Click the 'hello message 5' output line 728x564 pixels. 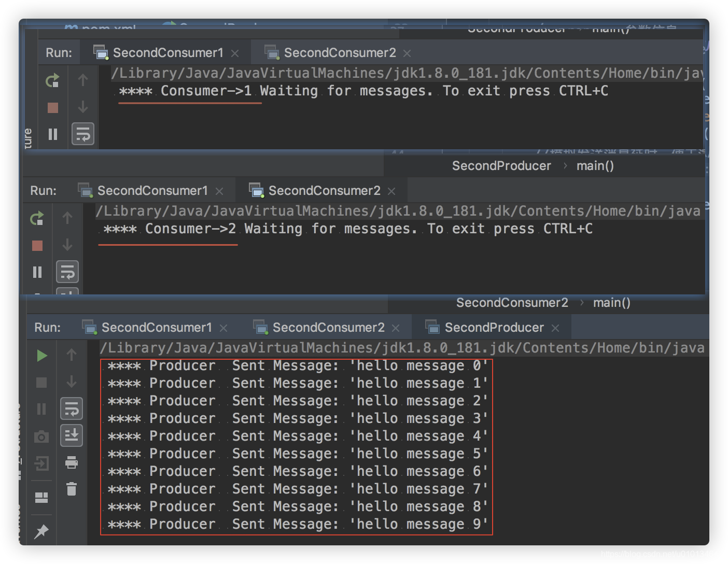(x=297, y=454)
